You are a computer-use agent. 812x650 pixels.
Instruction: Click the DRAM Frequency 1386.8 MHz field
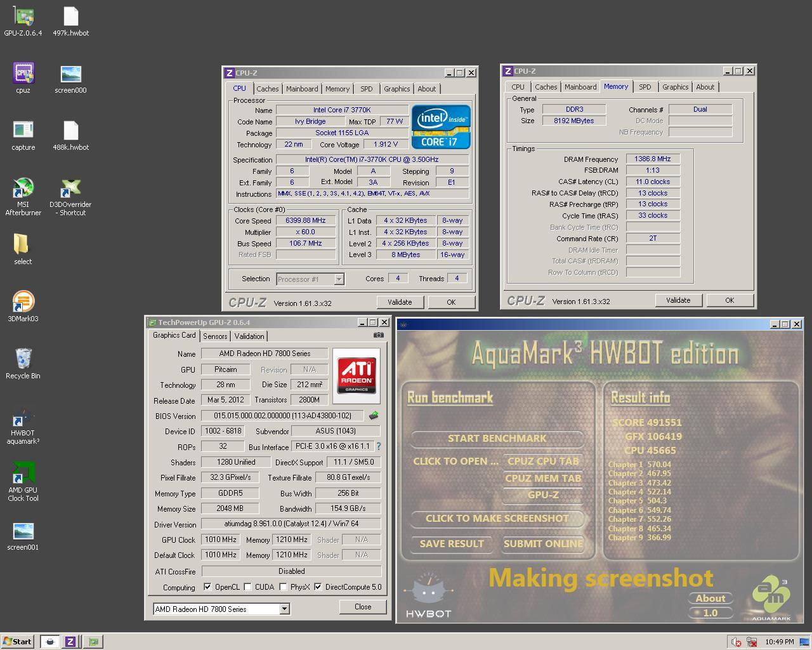coord(653,159)
